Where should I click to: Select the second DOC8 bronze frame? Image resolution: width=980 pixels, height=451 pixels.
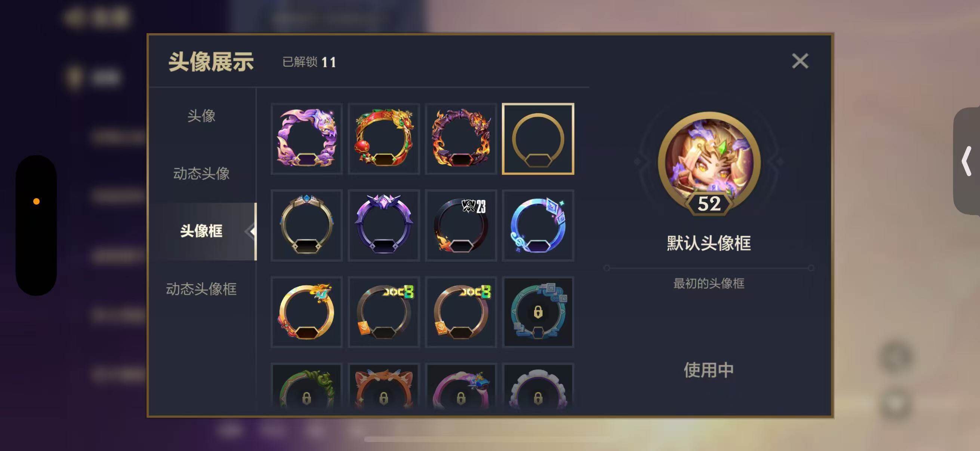(x=461, y=312)
